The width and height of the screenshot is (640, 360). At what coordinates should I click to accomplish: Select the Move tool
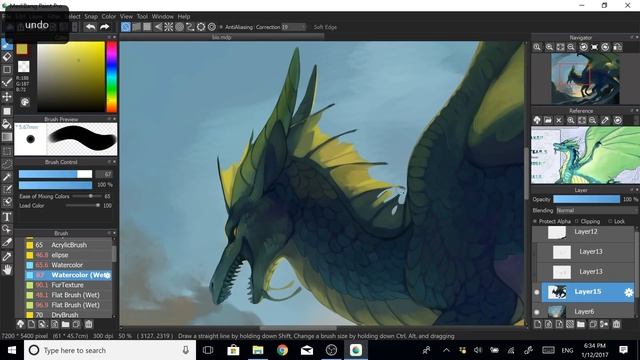click(x=7, y=97)
